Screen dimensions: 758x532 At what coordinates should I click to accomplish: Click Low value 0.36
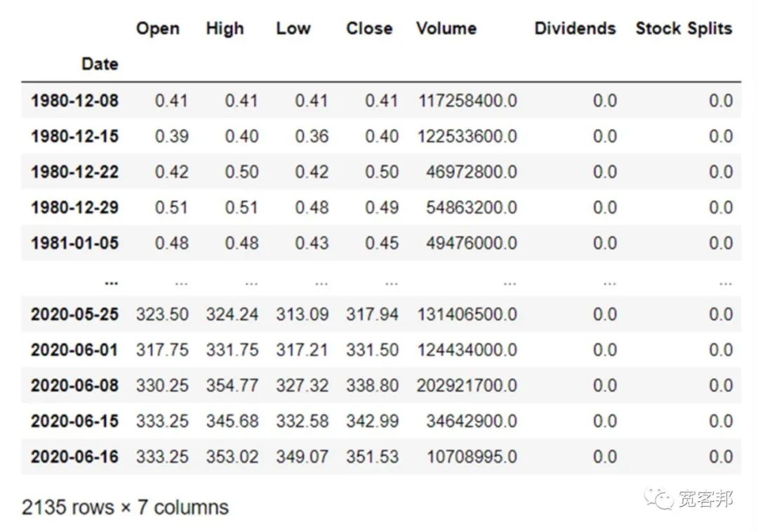312,136
